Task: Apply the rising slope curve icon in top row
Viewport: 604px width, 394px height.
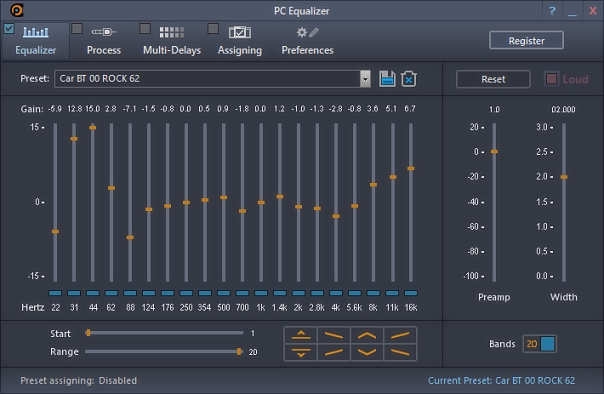Action: 400,335
